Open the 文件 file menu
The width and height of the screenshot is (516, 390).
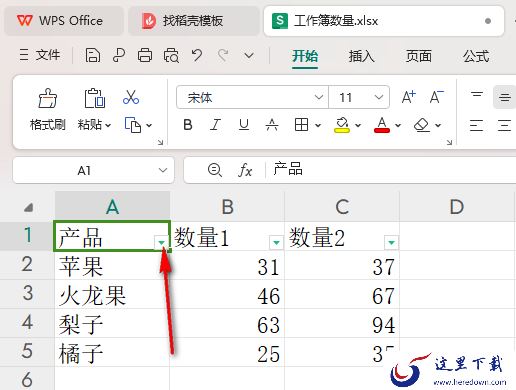click(40, 55)
